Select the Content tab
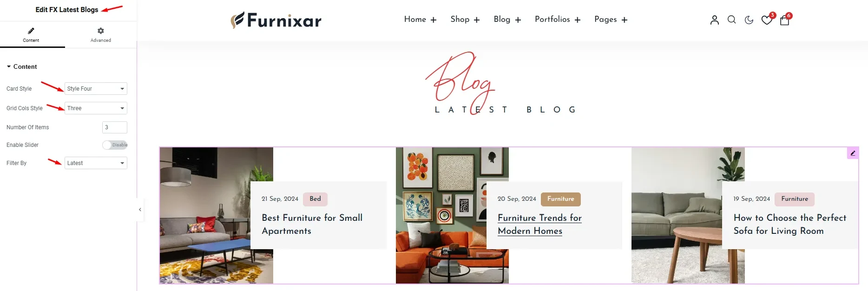This screenshot has width=868, height=291. tap(31, 34)
